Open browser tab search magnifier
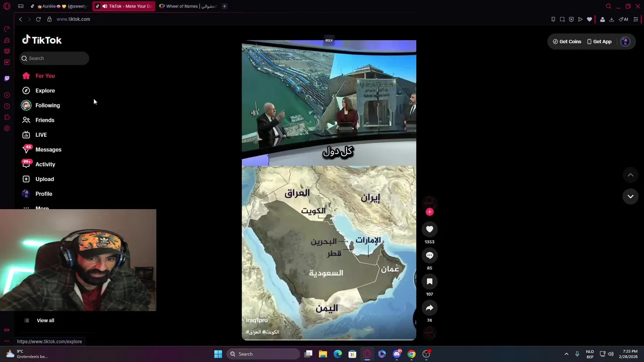 pos(608,6)
